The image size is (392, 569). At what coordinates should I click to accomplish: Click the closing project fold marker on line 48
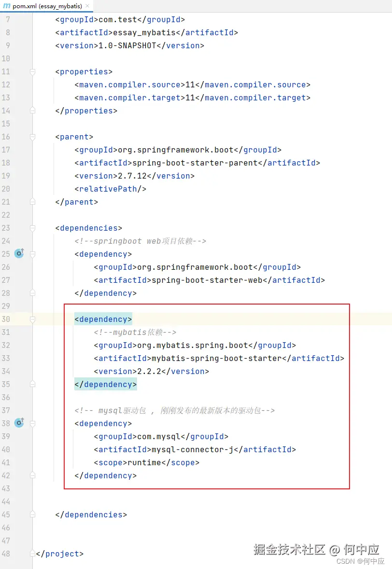(33, 554)
